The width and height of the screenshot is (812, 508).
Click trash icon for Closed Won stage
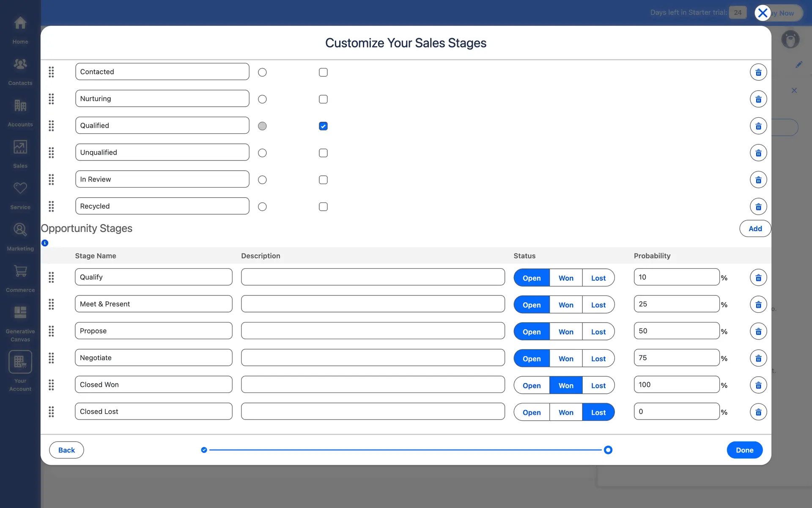(758, 385)
